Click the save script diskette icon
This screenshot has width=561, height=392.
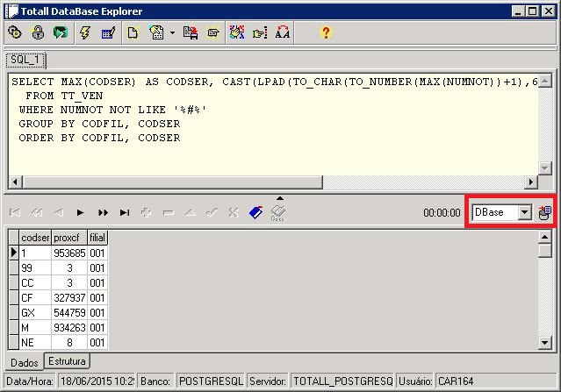point(191,32)
